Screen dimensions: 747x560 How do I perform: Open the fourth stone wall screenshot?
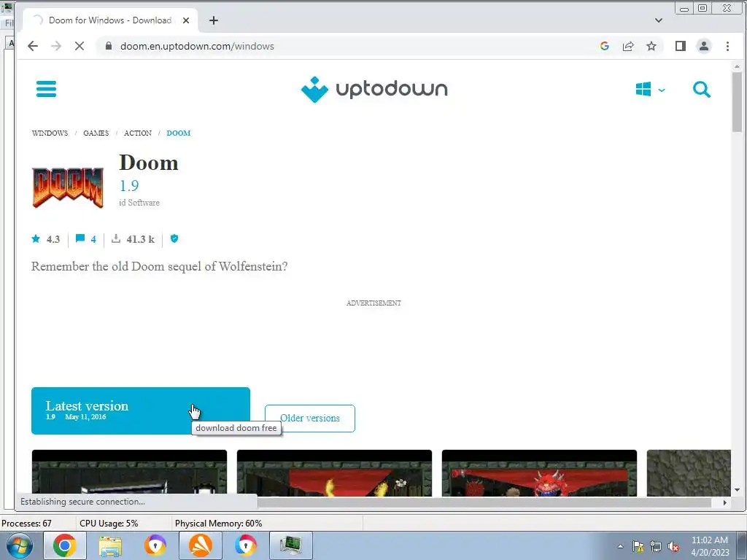[689, 472]
